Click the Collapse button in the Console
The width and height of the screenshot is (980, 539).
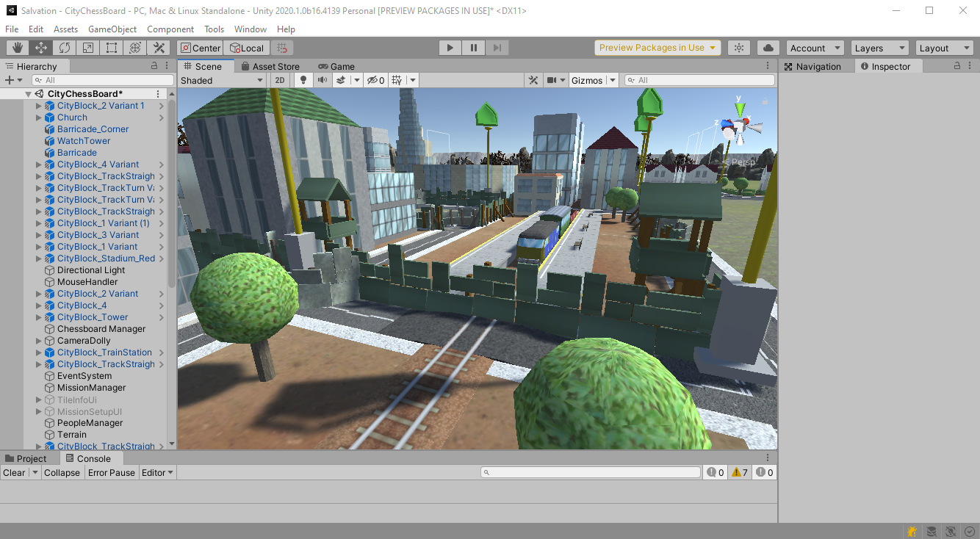pos(62,472)
